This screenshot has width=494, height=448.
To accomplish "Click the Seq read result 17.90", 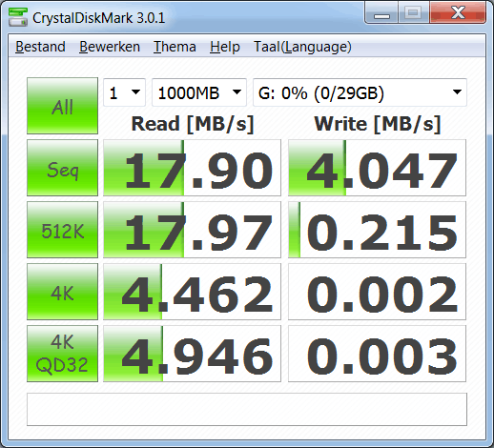I will pyautogui.click(x=192, y=168).
